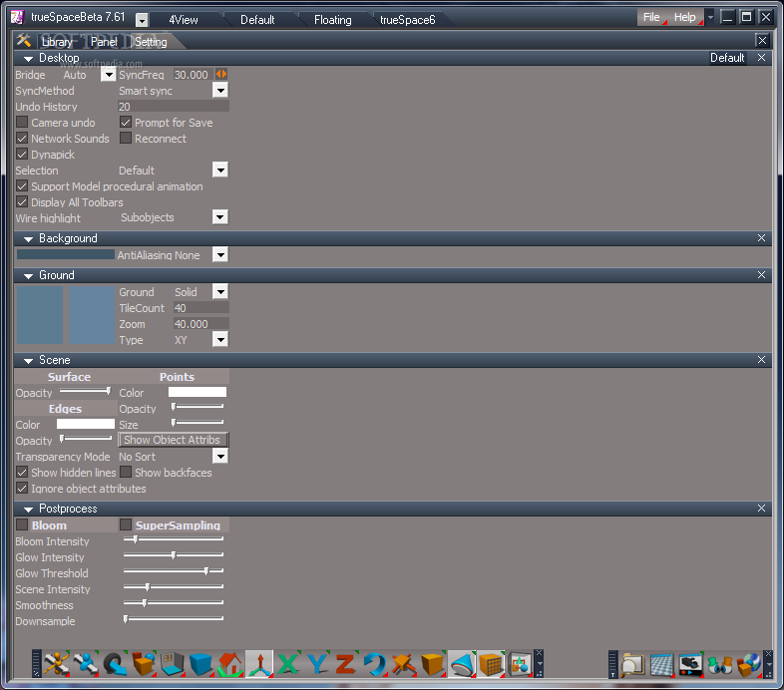Toggle the red Z axis icon
Screen dimensions: 784x690
tap(345, 664)
